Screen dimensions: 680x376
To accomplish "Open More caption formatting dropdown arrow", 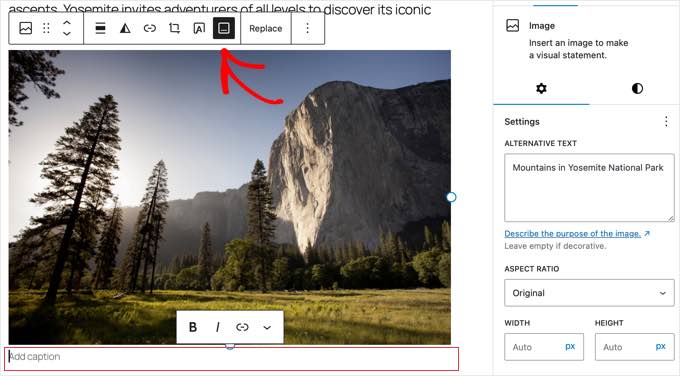I will pyautogui.click(x=267, y=327).
